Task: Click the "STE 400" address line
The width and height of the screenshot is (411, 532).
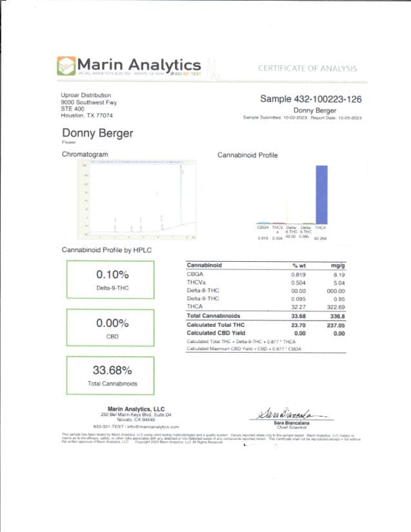Action: coord(73,109)
